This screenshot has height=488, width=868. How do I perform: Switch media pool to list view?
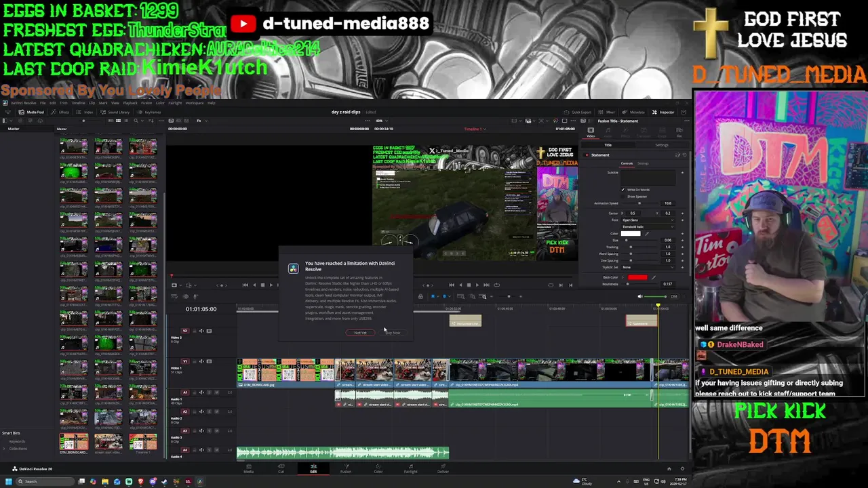[126, 121]
